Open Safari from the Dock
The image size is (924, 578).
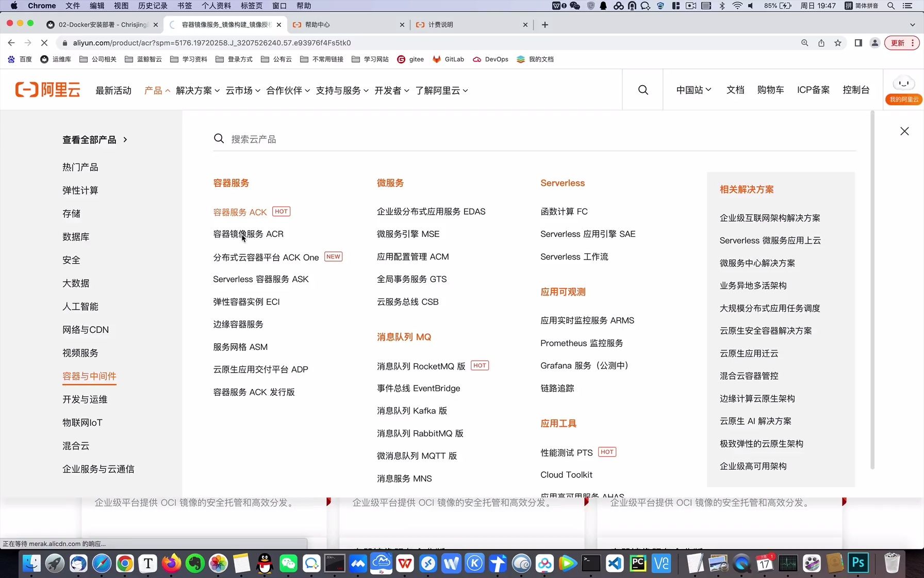pyautogui.click(x=102, y=563)
